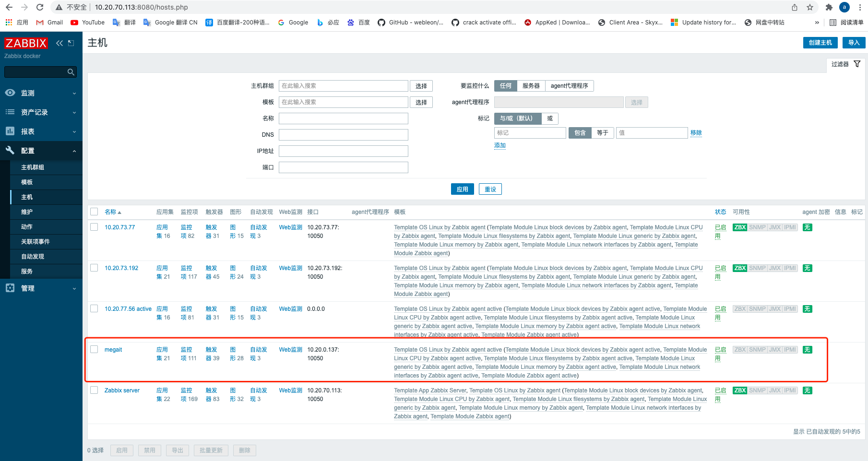868x461 pixels.
Task: Check the 10.20.73.77 host checkbox
Action: 94,227
